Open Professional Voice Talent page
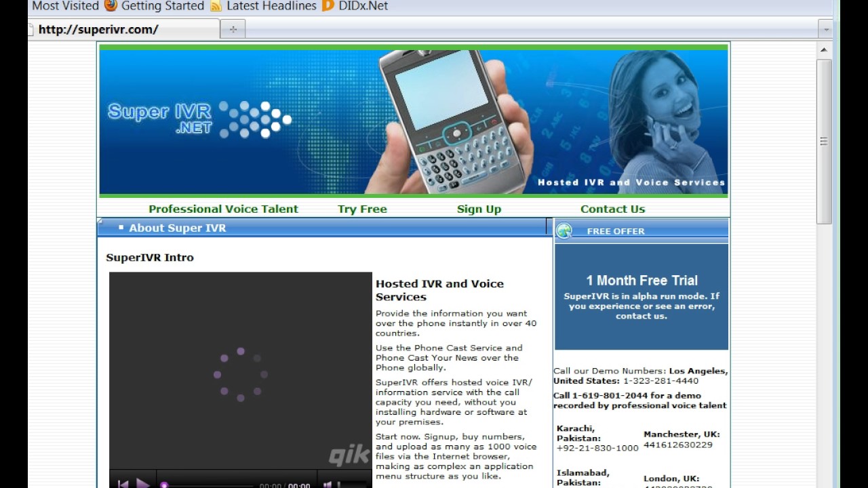This screenshot has width=868, height=488. click(223, 209)
